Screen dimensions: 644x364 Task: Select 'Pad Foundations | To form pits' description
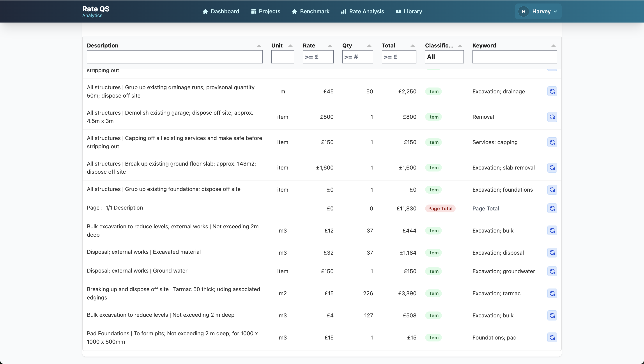(172, 338)
